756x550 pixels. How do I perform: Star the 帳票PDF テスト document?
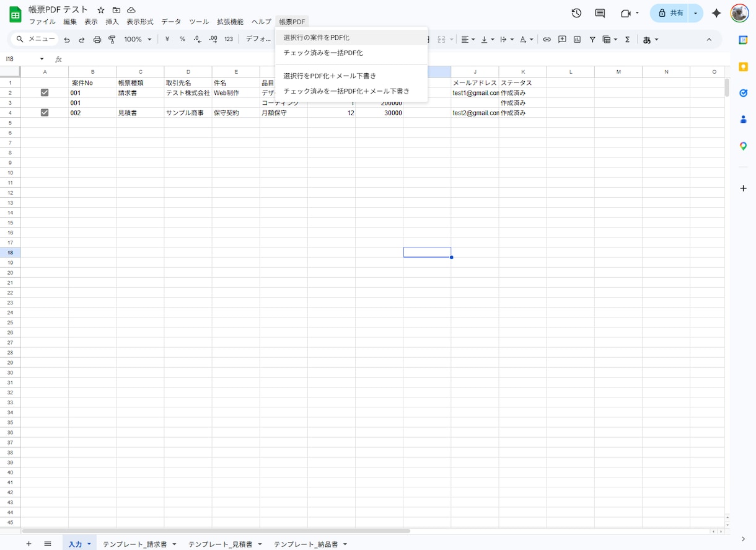point(101,11)
